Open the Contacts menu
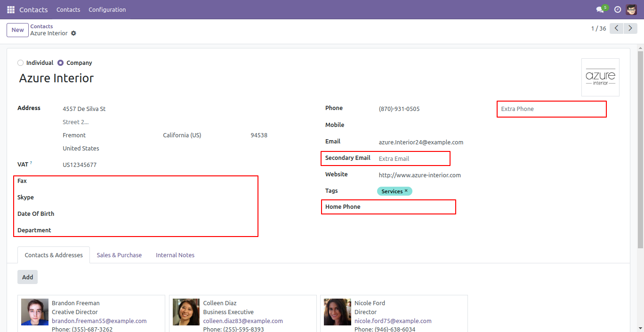This screenshot has height=332, width=644. 68,9
